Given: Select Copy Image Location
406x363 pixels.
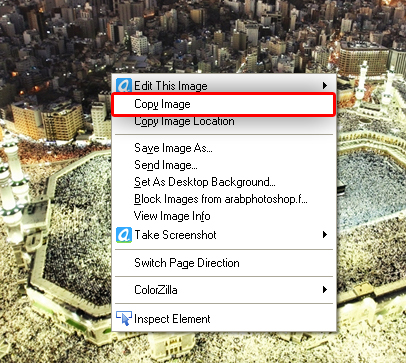Looking at the screenshot, I should point(223,121).
